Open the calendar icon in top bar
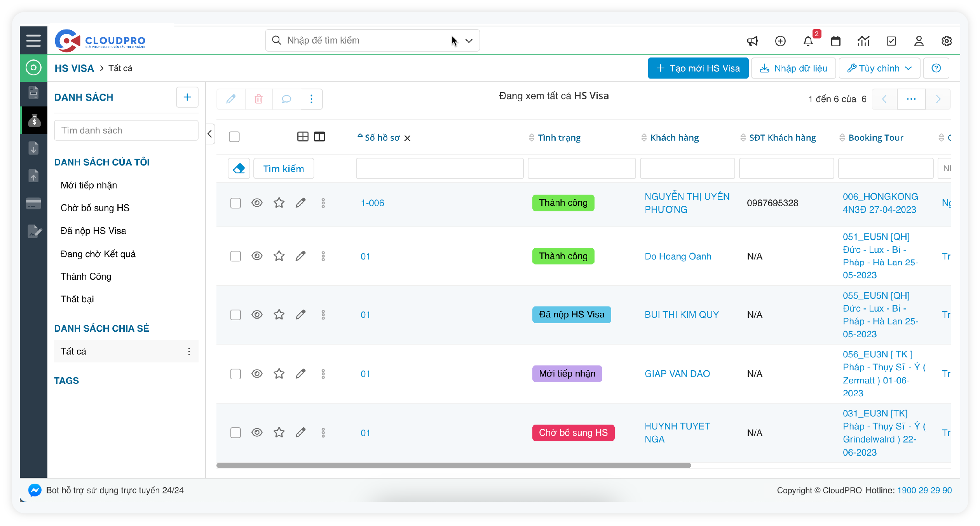 coord(835,41)
